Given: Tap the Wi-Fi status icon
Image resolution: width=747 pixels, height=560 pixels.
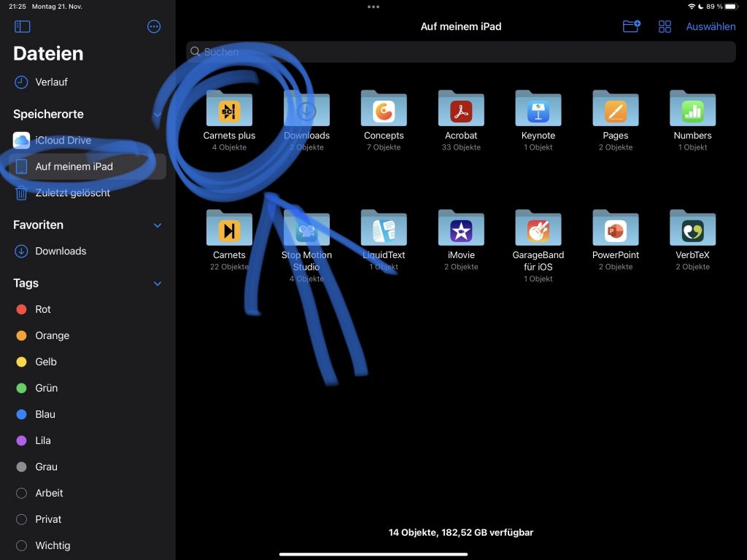Looking at the screenshot, I should pos(692,6).
